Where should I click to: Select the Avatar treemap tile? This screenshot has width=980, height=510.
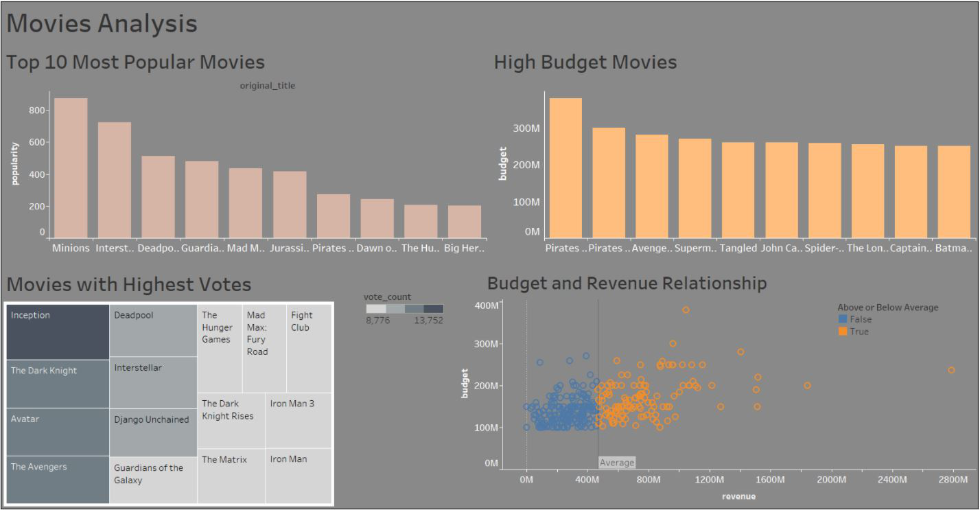point(58,432)
